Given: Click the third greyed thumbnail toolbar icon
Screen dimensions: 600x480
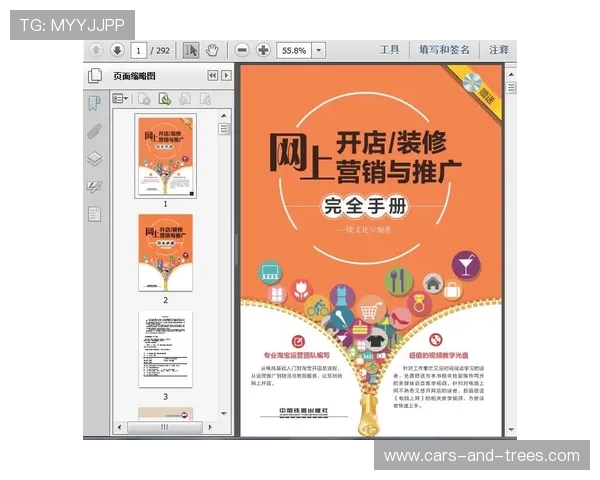Looking at the screenshot, I should 185,99.
